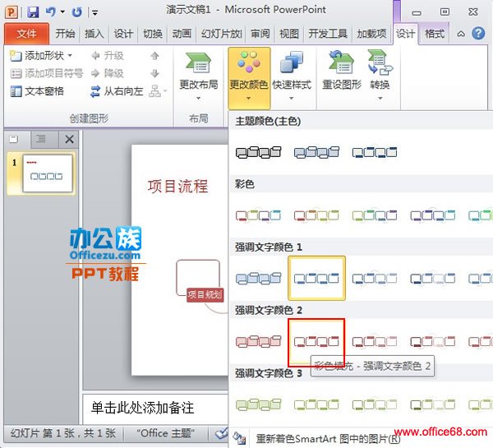The width and height of the screenshot is (493, 448).
Task: Select fourth 彩色 colorful swatch
Action: pos(433,215)
